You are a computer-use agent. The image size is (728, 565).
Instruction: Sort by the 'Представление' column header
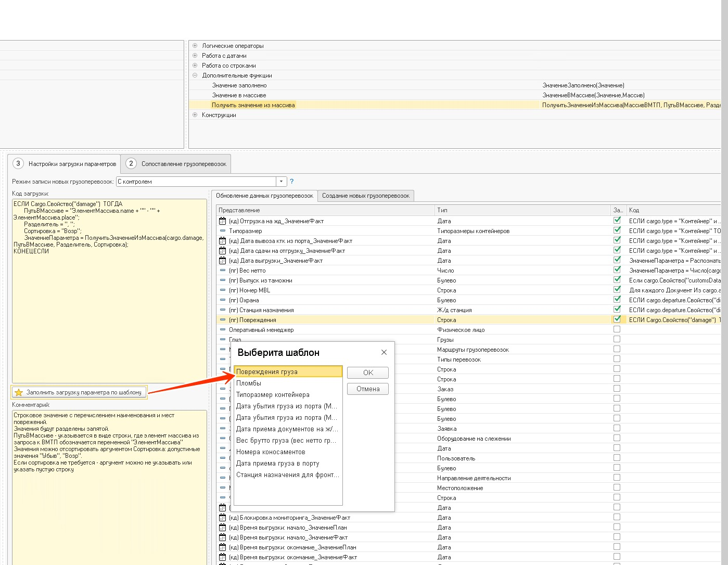coord(326,210)
